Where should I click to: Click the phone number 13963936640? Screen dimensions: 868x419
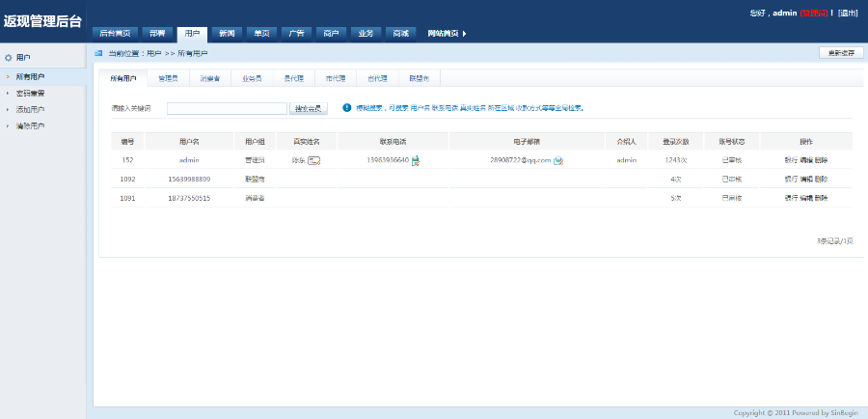388,160
